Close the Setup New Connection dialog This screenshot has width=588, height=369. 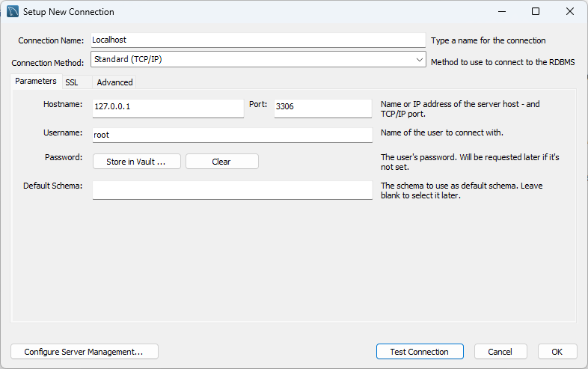(571, 12)
